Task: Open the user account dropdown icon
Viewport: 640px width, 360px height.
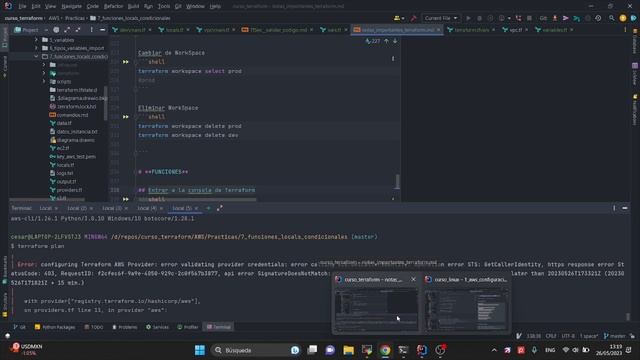Action: pyautogui.click(x=398, y=18)
